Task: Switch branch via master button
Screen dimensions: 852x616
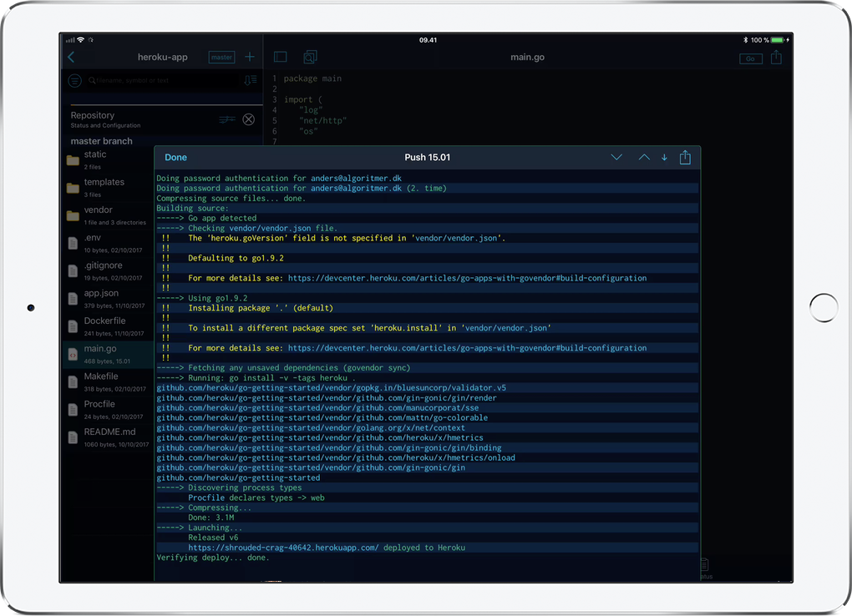Action: (221, 58)
